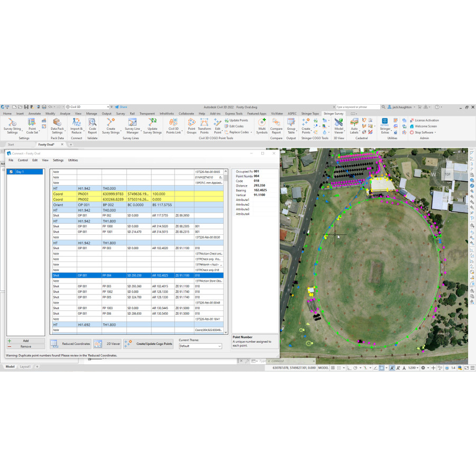
Task: Click the Remove button under the day list
Action: (x=25, y=346)
